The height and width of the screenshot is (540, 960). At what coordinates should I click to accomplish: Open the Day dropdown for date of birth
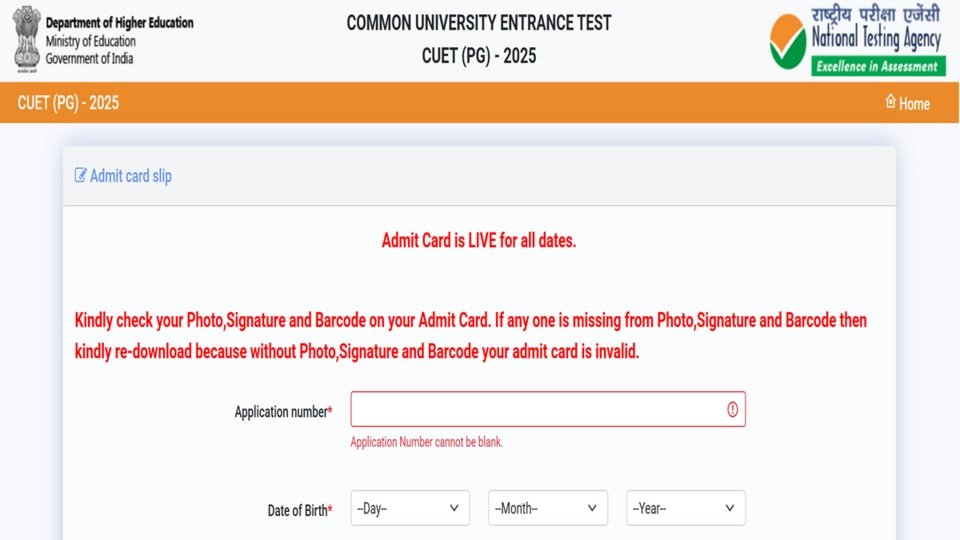[x=410, y=508]
